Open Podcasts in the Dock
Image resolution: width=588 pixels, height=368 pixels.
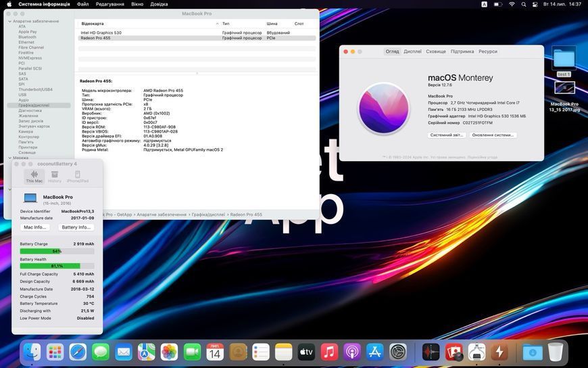(352, 352)
